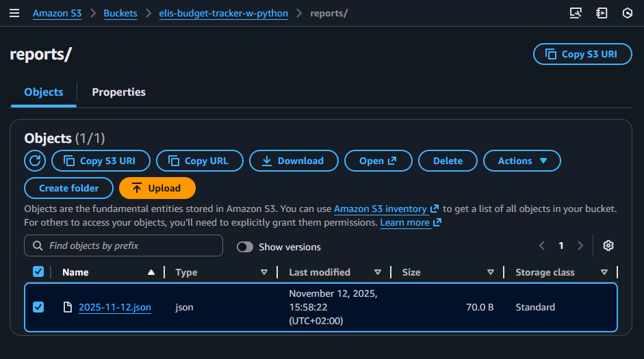Go to next page arrow

(x=580, y=246)
